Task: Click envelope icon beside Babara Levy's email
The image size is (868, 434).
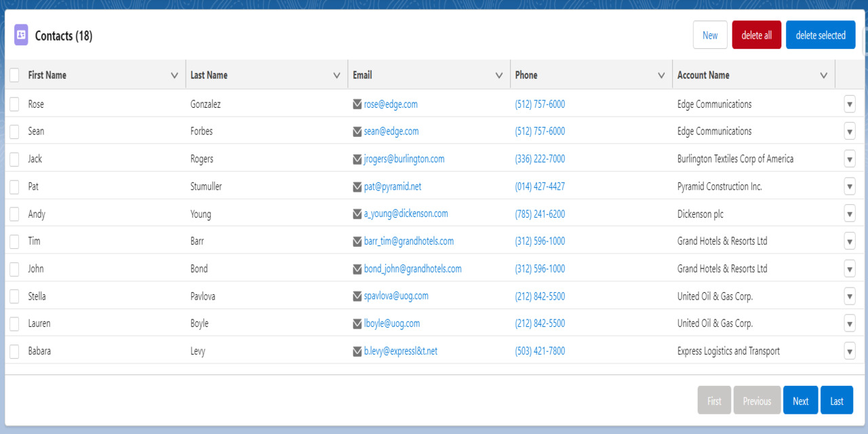Action: tap(357, 351)
